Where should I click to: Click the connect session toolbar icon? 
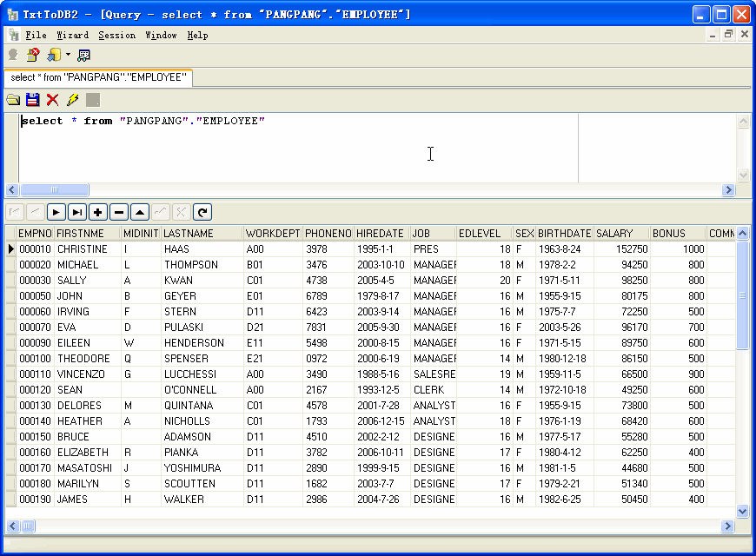(13, 55)
